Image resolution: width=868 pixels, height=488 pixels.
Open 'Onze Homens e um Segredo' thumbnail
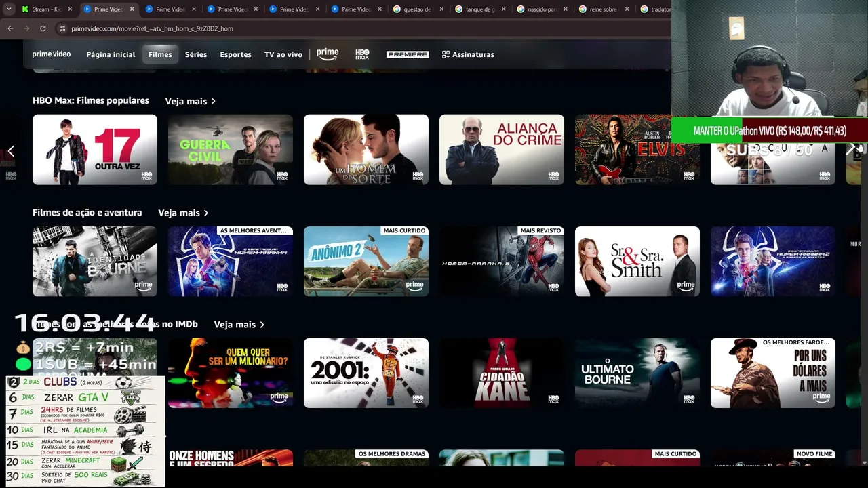[x=231, y=458]
